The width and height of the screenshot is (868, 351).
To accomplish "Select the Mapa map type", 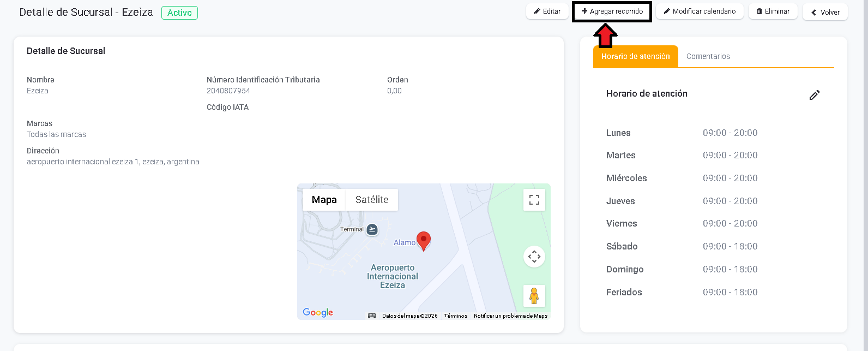I will [324, 200].
